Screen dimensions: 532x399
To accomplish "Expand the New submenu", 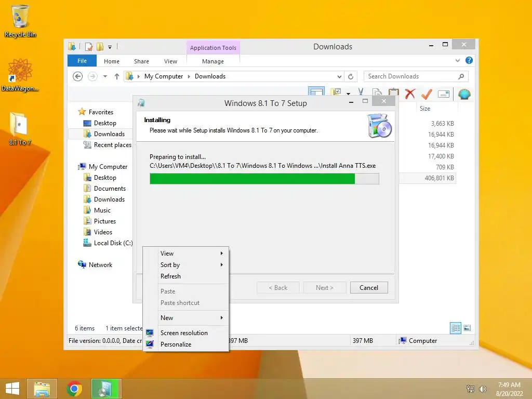I will coord(193,318).
